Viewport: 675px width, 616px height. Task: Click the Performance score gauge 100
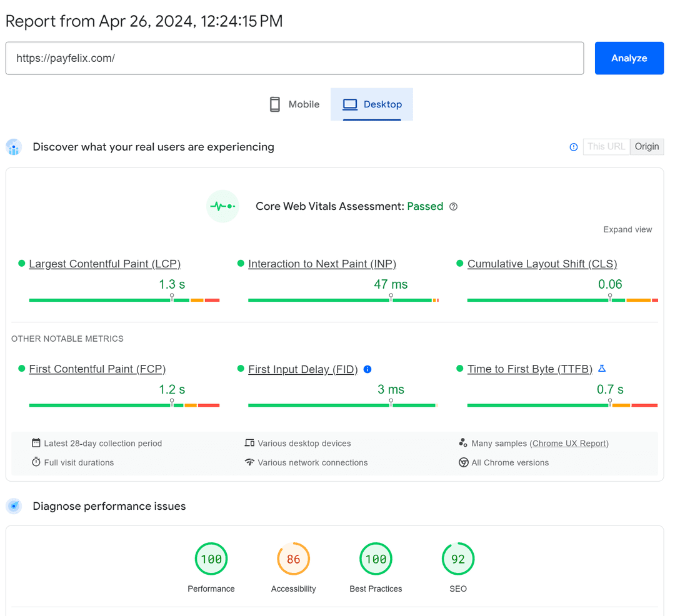pyautogui.click(x=211, y=559)
